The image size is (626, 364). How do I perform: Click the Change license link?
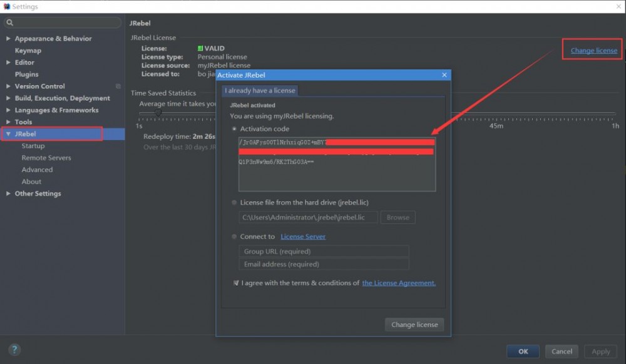(x=592, y=51)
